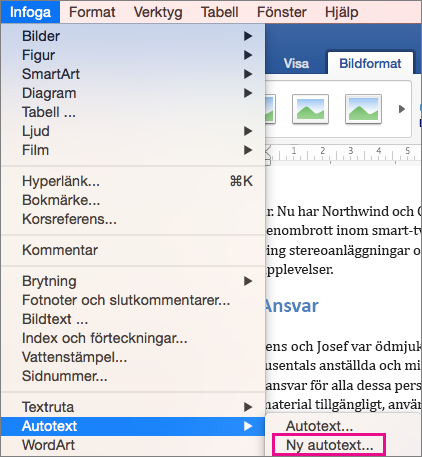Image resolution: width=422 pixels, height=457 pixels.
Task: Open the Format menu
Action: click(92, 12)
